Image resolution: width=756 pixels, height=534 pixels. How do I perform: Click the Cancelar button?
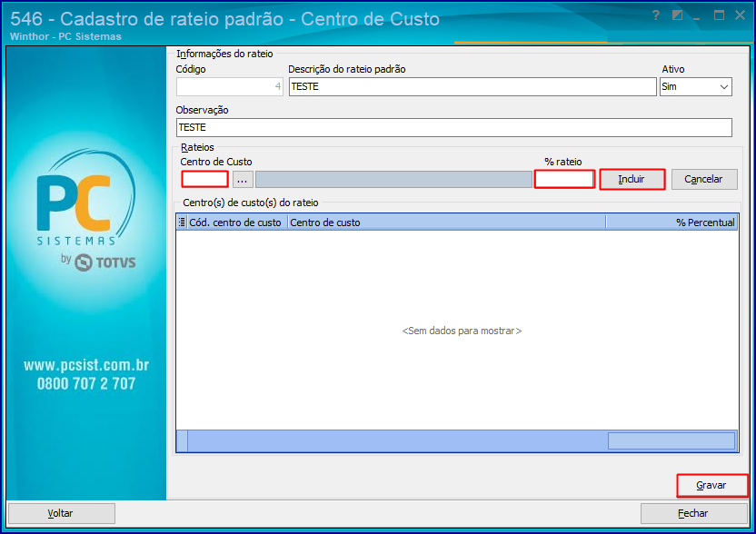click(704, 179)
